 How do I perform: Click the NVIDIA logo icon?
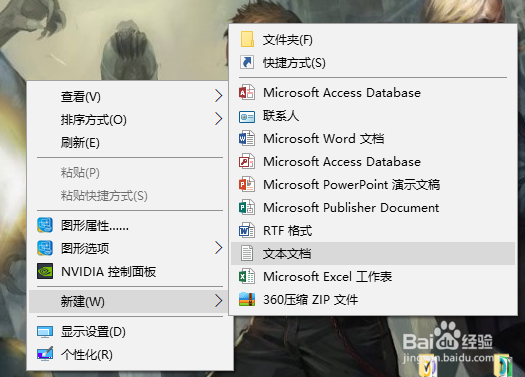coord(45,271)
